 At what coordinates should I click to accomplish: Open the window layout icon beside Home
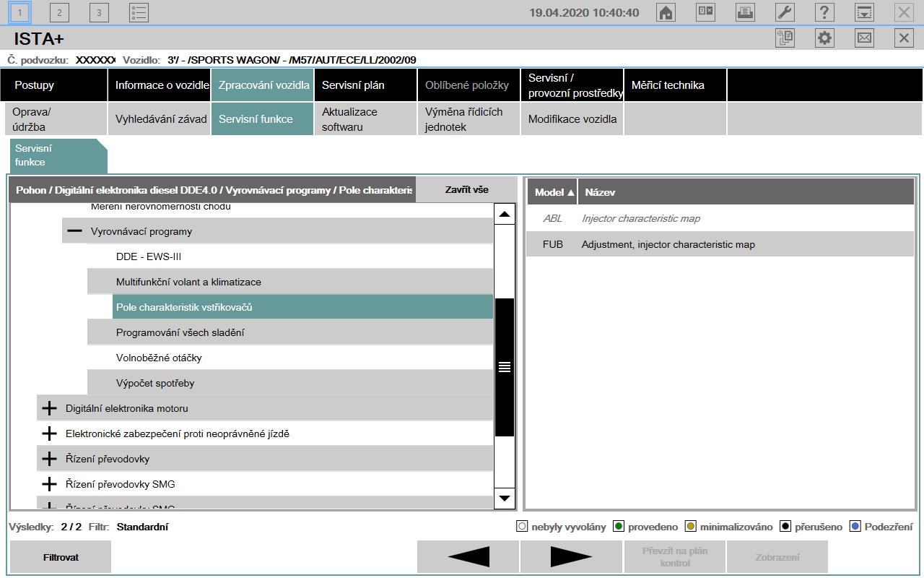click(705, 12)
